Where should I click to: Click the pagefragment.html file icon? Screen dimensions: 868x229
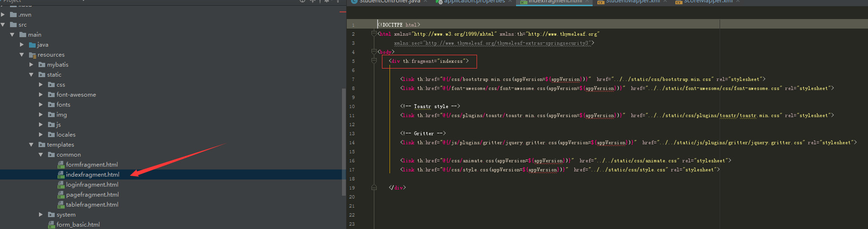click(x=61, y=195)
